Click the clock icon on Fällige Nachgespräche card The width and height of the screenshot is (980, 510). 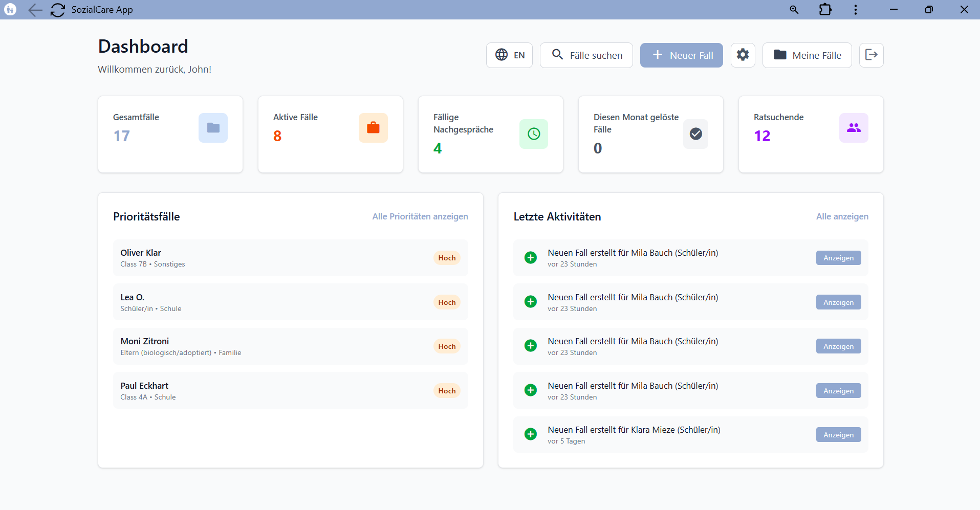(x=534, y=134)
